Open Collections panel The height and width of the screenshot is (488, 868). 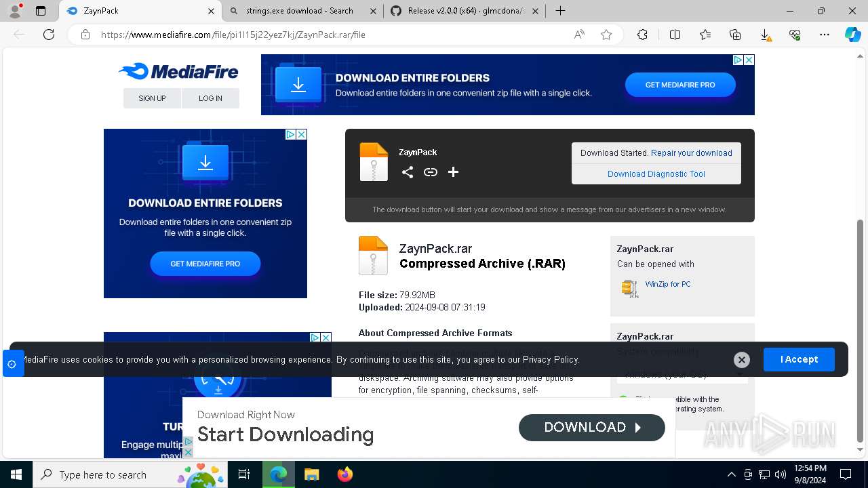[735, 35]
